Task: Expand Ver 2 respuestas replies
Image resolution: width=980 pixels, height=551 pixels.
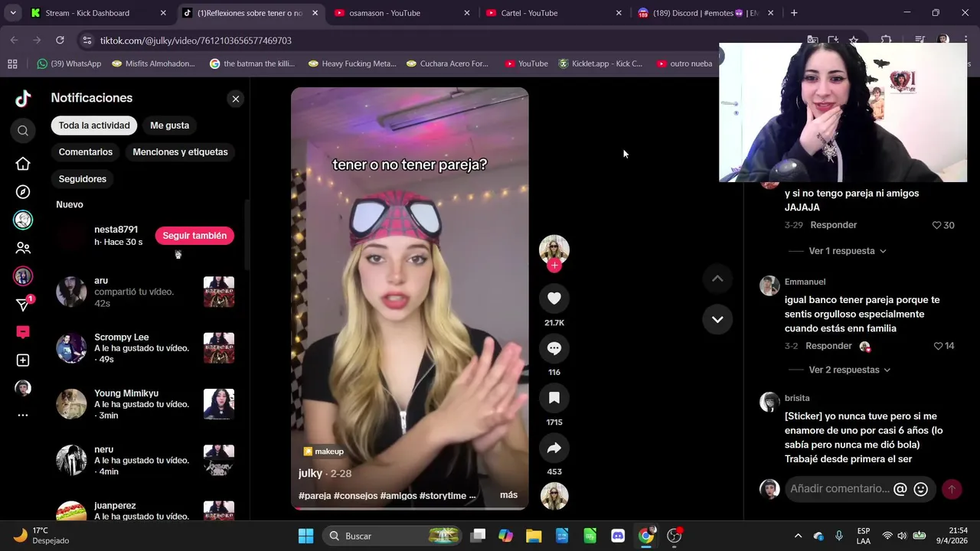Action: pyautogui.click(x=850, y=370)
